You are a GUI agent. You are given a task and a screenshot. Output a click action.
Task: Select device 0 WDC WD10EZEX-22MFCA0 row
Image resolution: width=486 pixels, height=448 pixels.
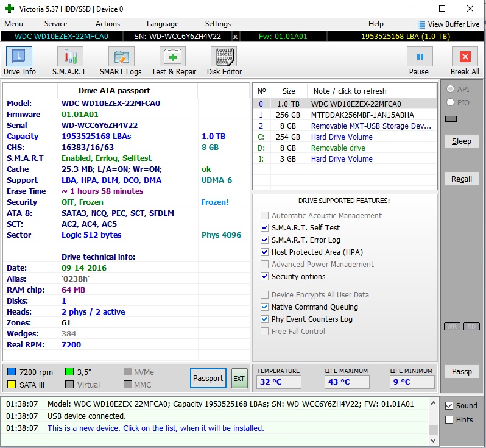point(345,104)
